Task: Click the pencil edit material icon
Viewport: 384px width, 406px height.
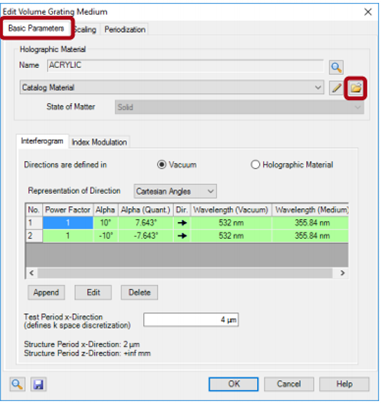Action: 336,88
